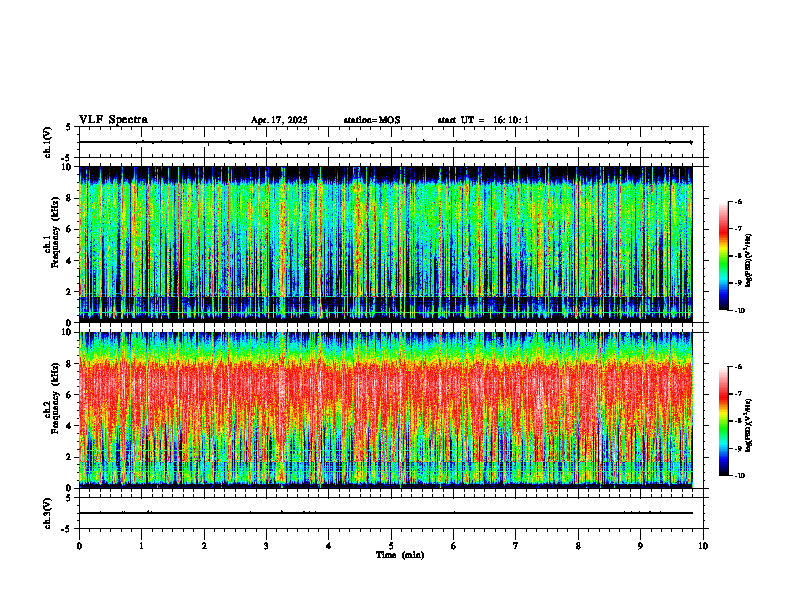792x612 pixels.
Task: Click the "-6" label on ch.1 color scale
Action: (738, 201)
